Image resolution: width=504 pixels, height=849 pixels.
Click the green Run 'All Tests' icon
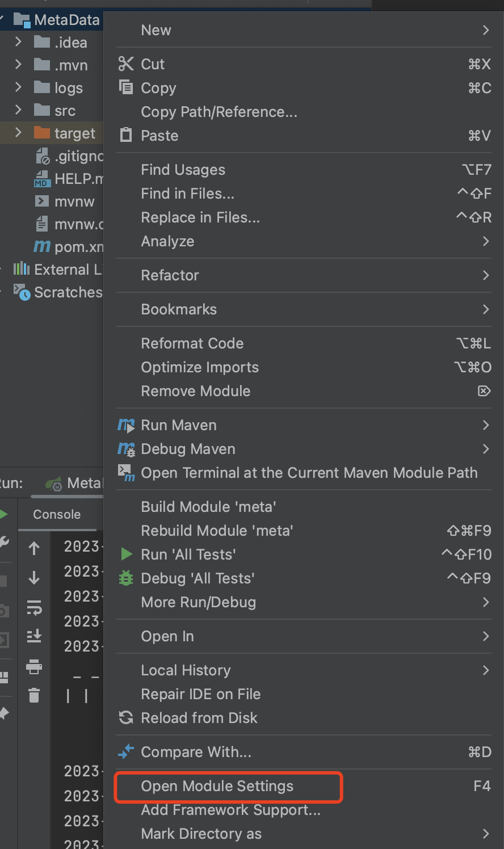pyautogui.click(x=127, y=554)
